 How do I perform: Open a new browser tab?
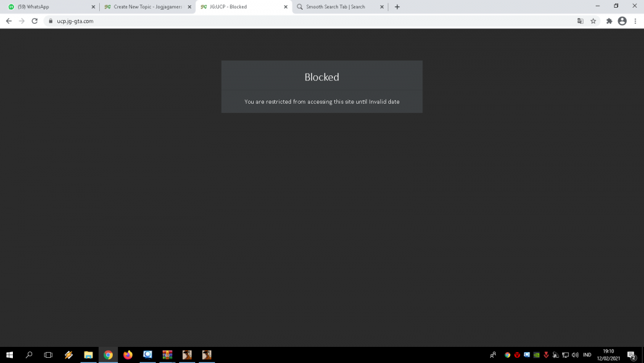[397, 7]
